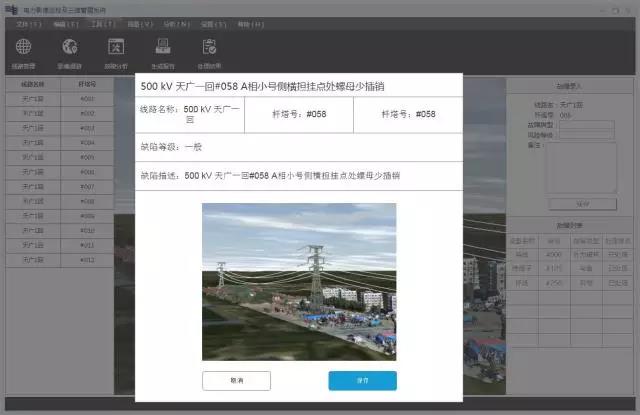
Task: Click the generate report printer icon
Action: [x=162, y=47]
